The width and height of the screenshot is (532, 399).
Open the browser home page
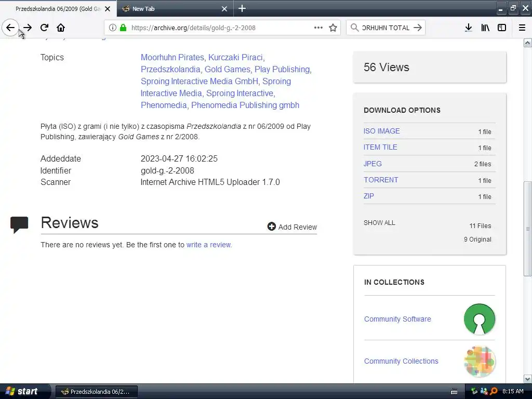coord(61,28)
